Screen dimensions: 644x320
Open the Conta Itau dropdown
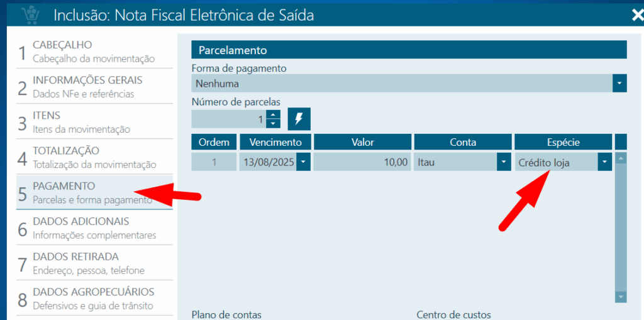pyautogui.click(x=503, y=162)
